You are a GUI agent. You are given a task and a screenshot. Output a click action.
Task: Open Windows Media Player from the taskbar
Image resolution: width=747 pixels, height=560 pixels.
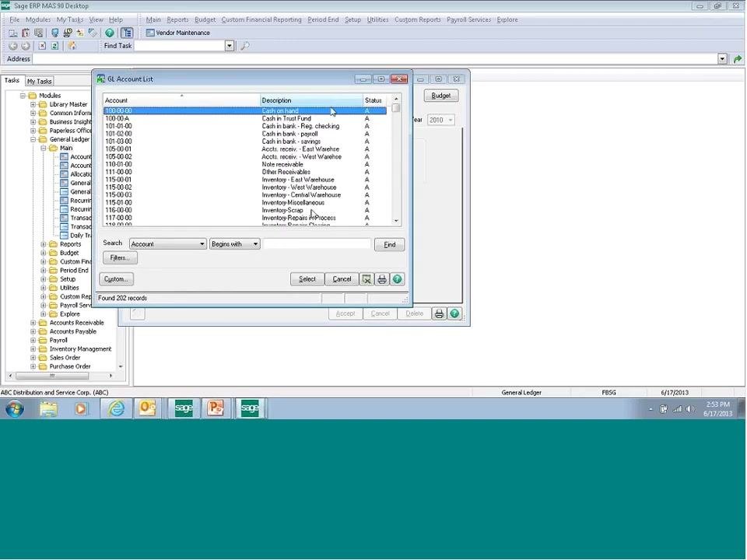(81, 408)
